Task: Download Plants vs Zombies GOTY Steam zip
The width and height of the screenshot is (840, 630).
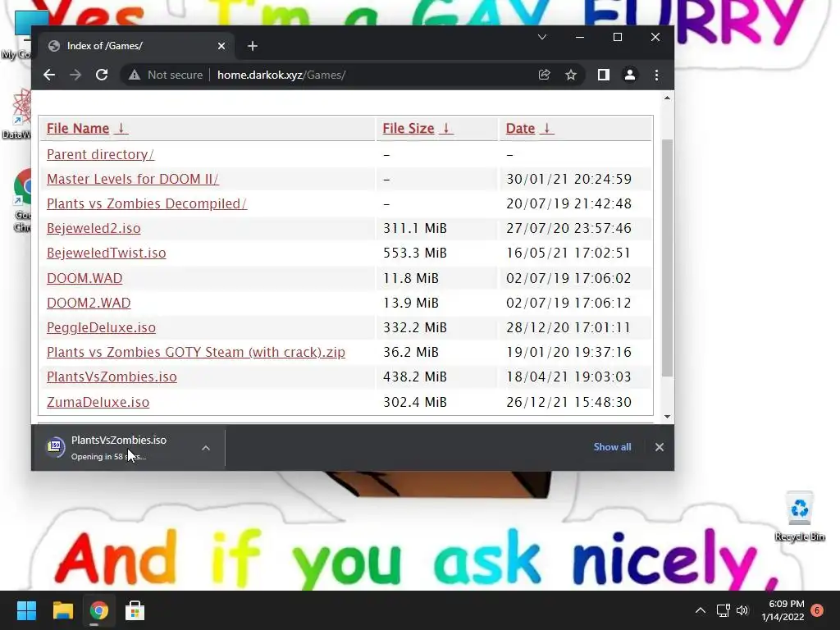Action: tap(196, 352)
